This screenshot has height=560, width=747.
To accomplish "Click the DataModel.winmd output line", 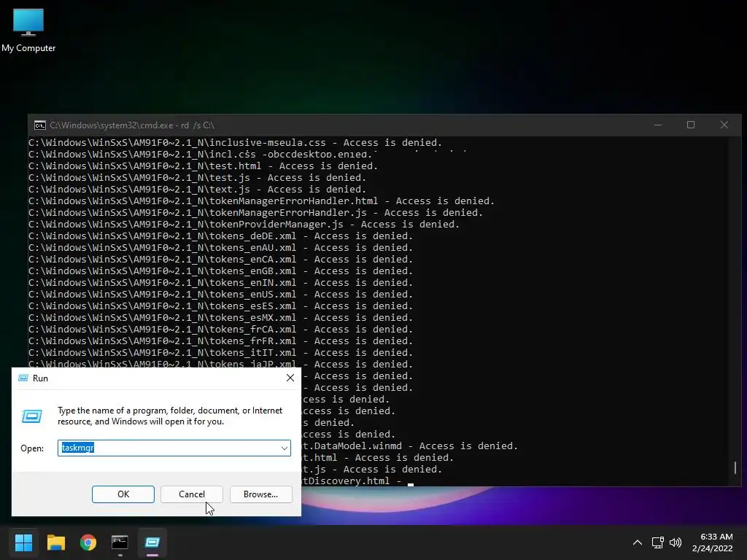I will point(410,446).
